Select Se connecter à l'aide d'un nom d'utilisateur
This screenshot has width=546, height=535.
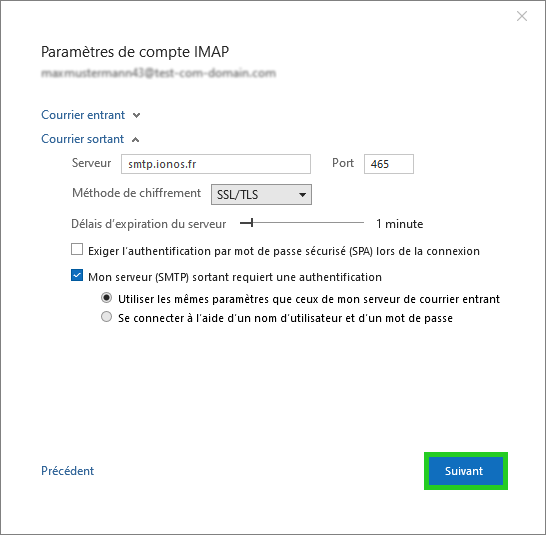[x=107, y=317]
